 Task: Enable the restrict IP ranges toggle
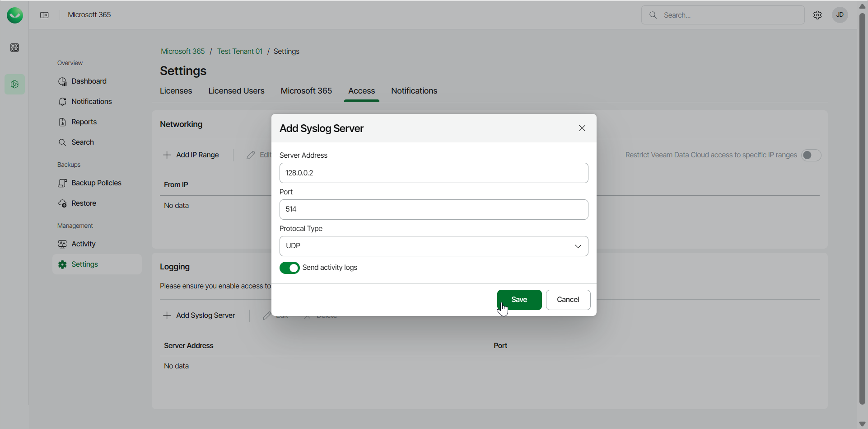[811, 155]
